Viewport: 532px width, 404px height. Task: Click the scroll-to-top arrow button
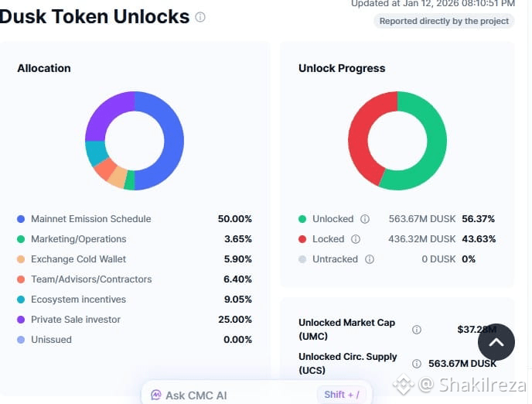click(x=496, y=342)
